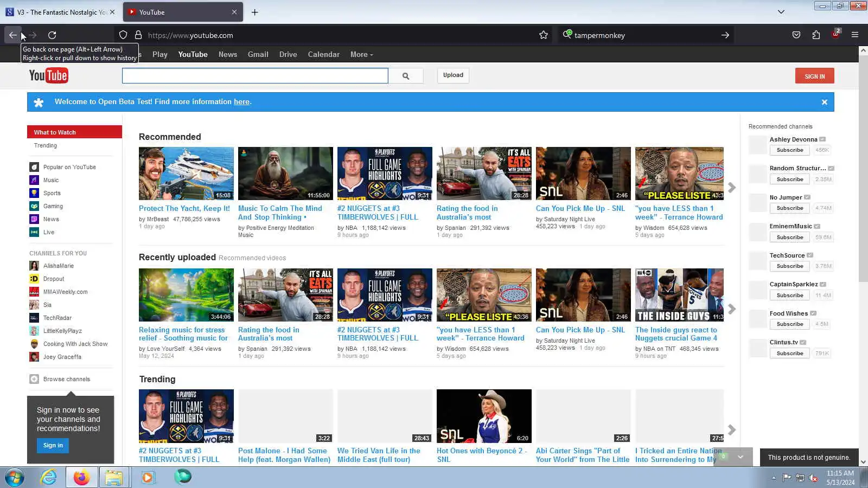Subscribe to EminemMusic channel
868x488 pixels.
(790, 237)
